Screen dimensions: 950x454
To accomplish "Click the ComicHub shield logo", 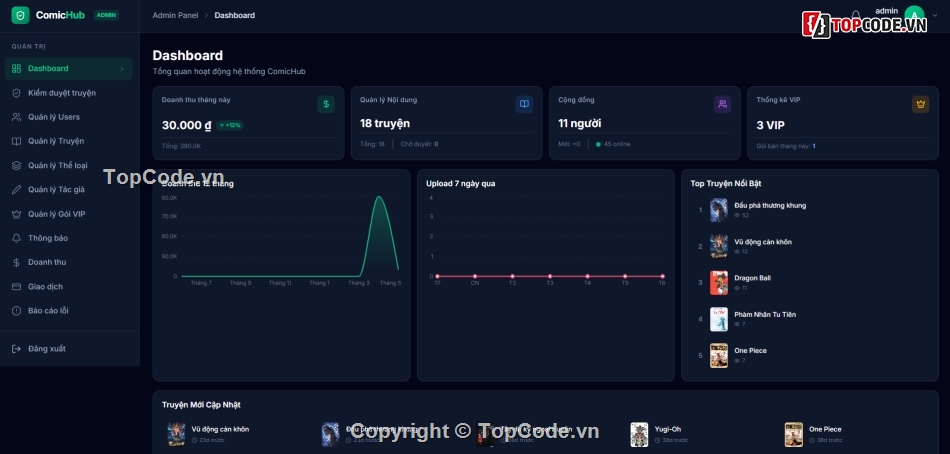I will pyautogui.click(x=21, y=15).
